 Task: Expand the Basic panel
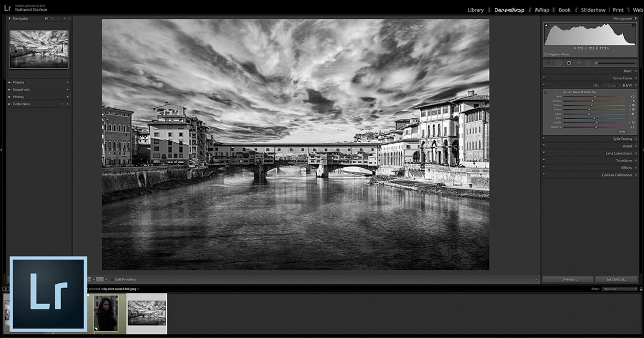pos(635,71)
